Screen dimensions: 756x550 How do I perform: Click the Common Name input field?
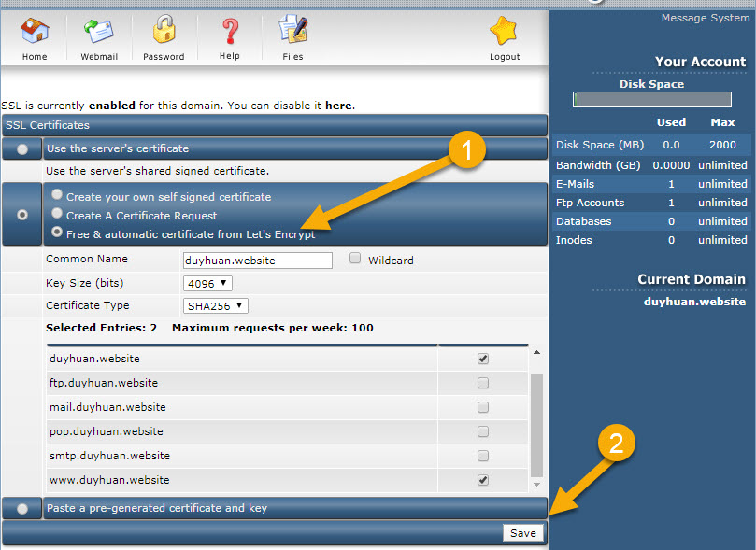[x=258, y=261]
